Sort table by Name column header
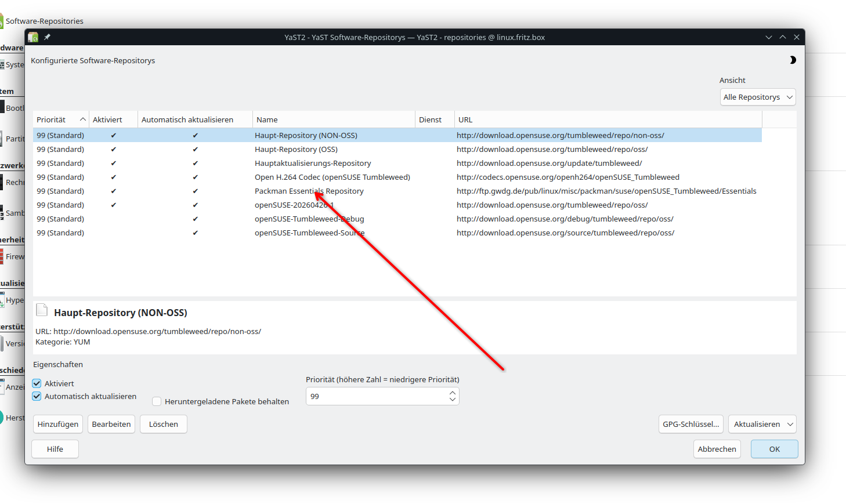The height and width of the screenshot is (504, 846). click(x=334, y=119)
